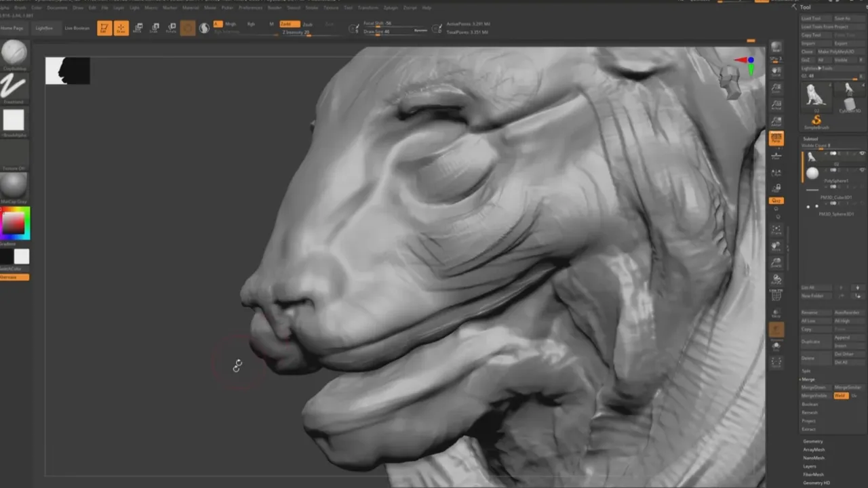Expand the Geometry sub-palette
The width and height of the screenshot is (868, 488).
point(813,442)
